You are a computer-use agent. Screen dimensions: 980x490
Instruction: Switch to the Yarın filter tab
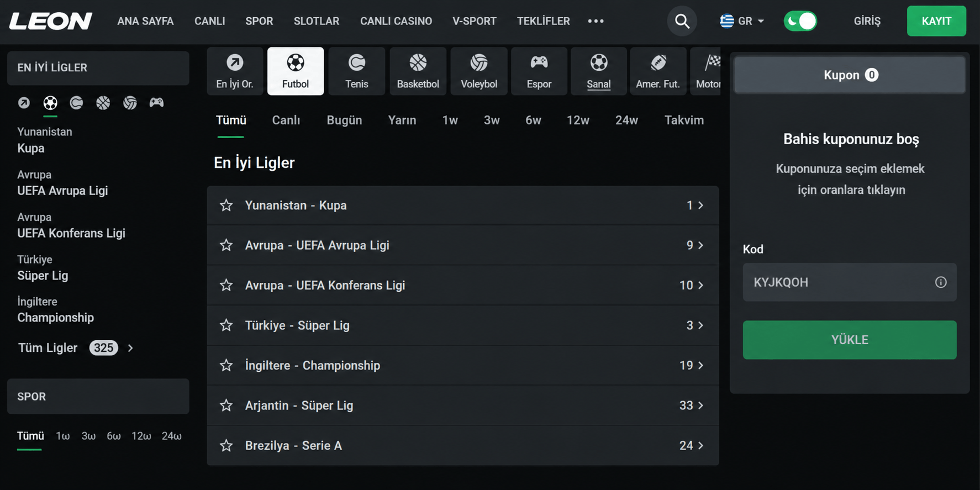(x=402, y=120)
